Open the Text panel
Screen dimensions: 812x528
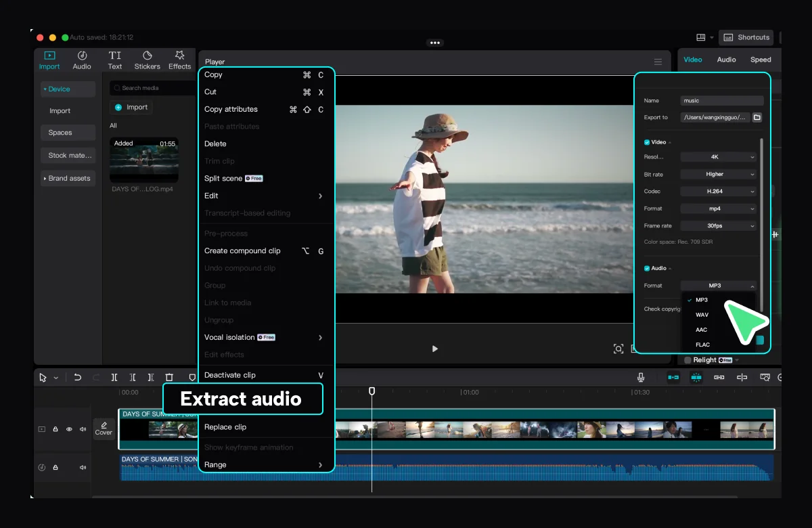point(115,60)
